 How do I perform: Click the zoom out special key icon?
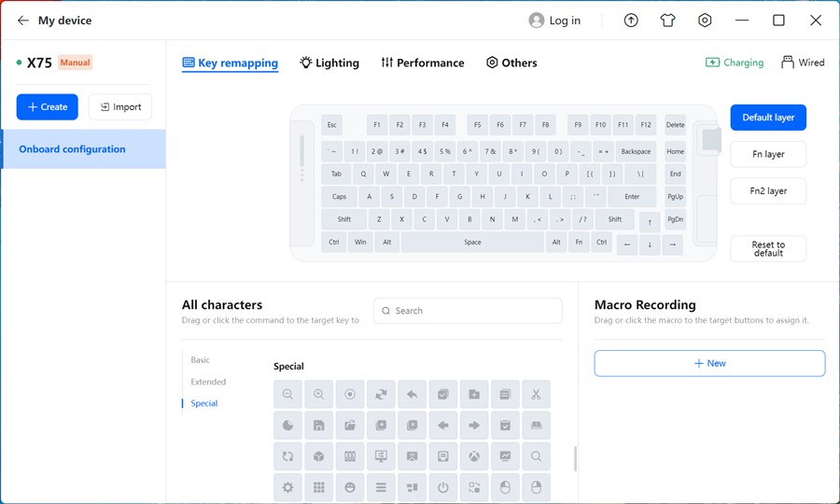287,395
